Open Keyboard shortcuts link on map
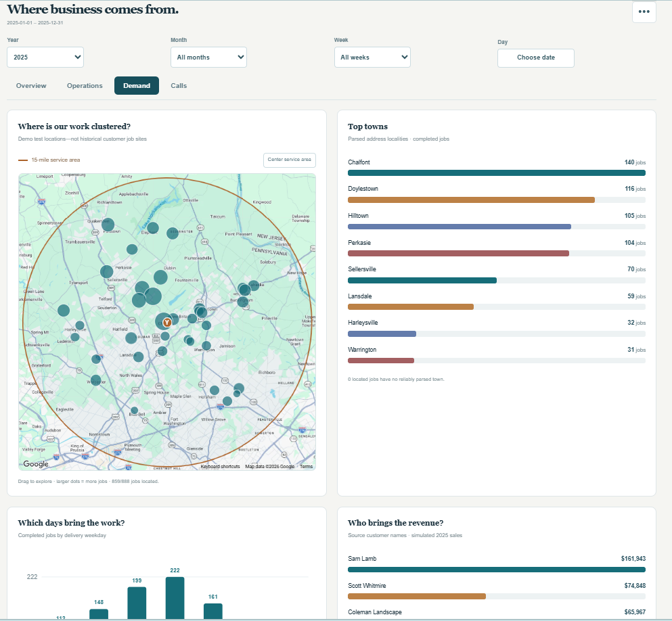This screenshot has height=621, width=672. (x=221, y=466)
